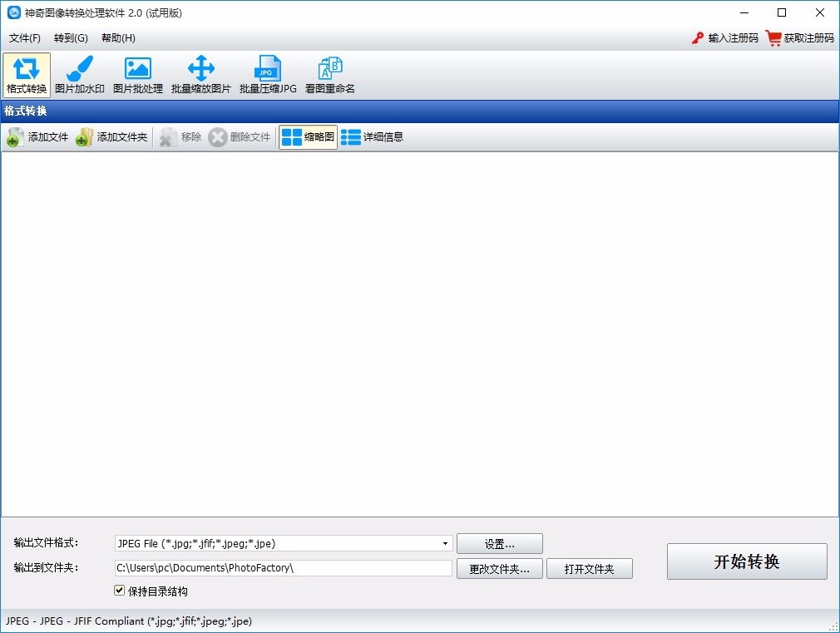Click 更改文件夹... to change output folder

pos(499,569)
